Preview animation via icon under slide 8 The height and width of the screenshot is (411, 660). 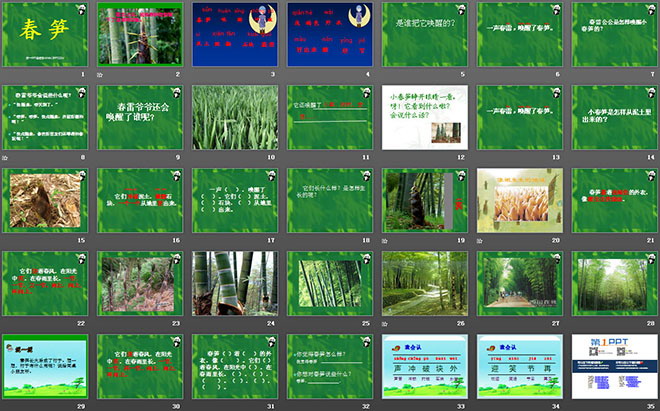pos(4,157)
